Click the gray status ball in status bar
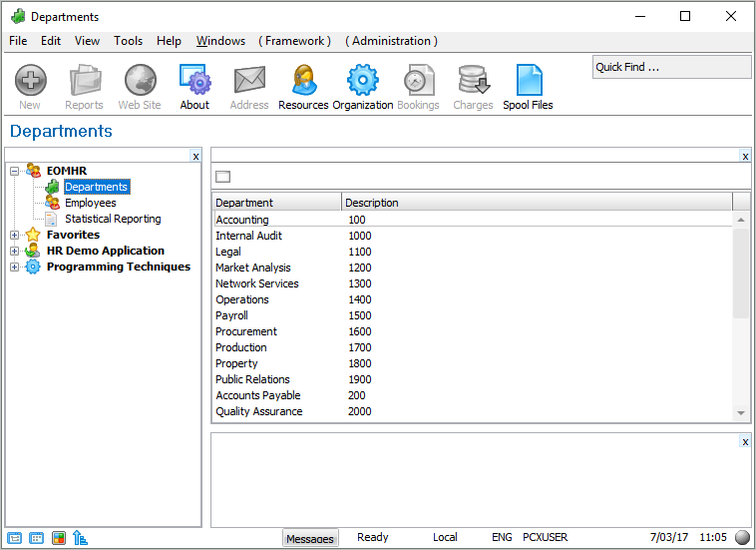756x550 pixels. pos(742,538)
